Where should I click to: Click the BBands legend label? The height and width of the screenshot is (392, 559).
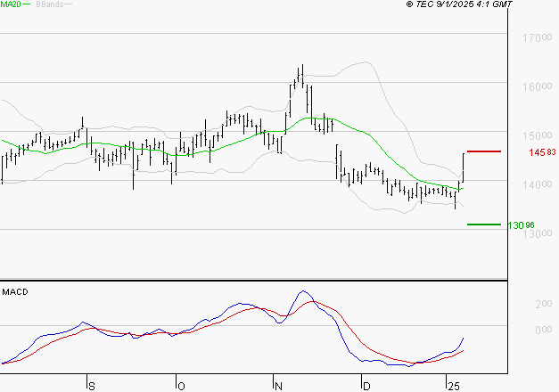click(x=50, y=4)
